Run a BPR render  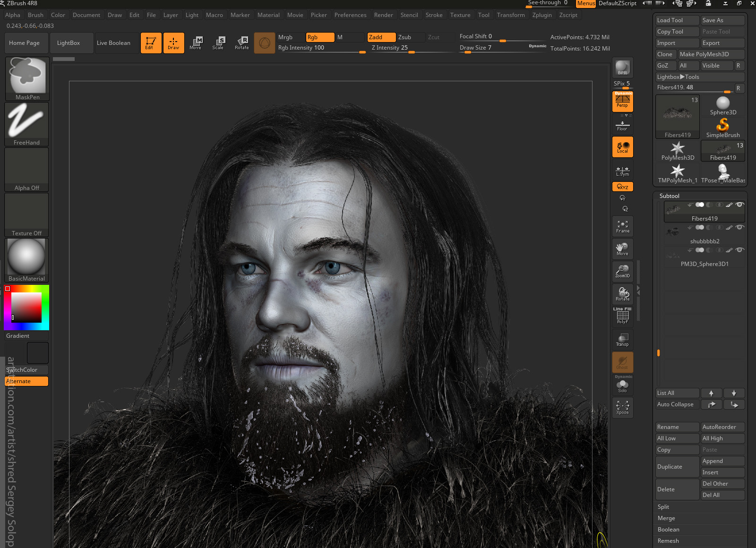click(623, 68)
